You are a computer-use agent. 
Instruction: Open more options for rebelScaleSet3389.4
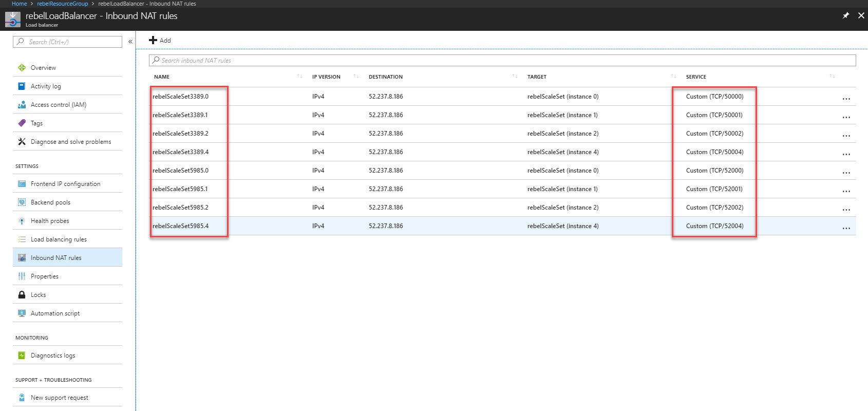pyautogui.click(x=846, y=154)
